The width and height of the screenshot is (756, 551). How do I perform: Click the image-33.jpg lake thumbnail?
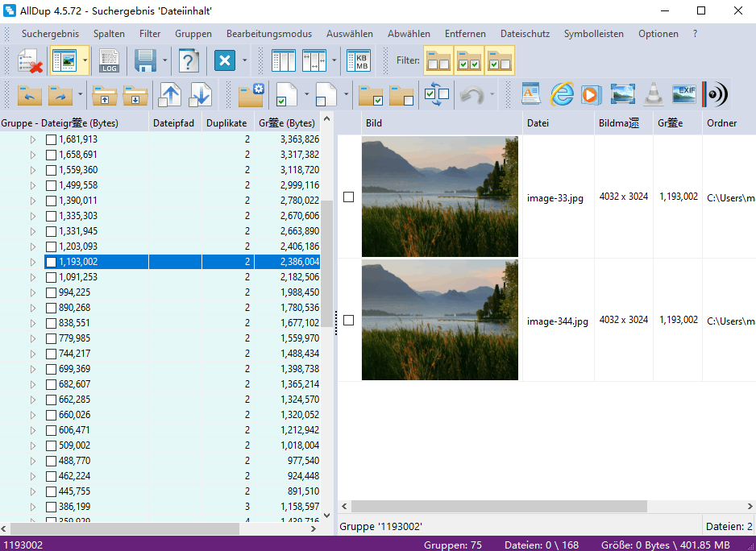click(440, 197)
